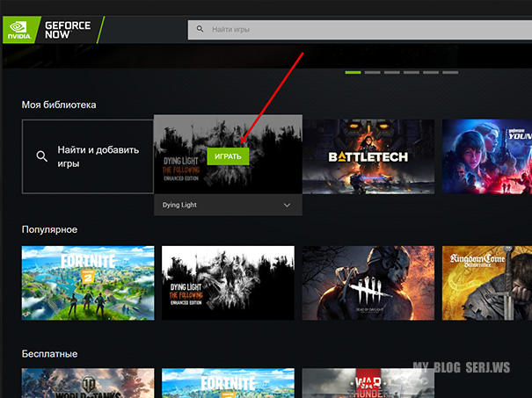The image size is (532, 398).
Task: Open the Wolfenstein Youngblood tile in the library
Action: pos(486,156)
